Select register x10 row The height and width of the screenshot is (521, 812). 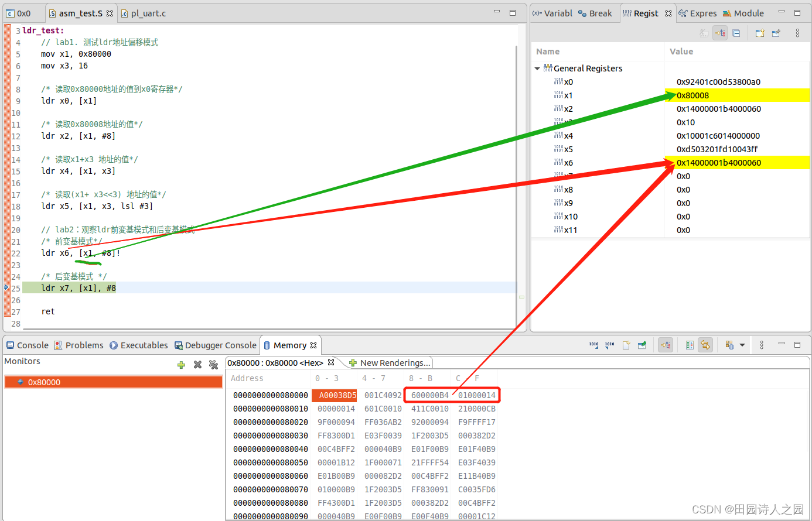tap(671, 217)
